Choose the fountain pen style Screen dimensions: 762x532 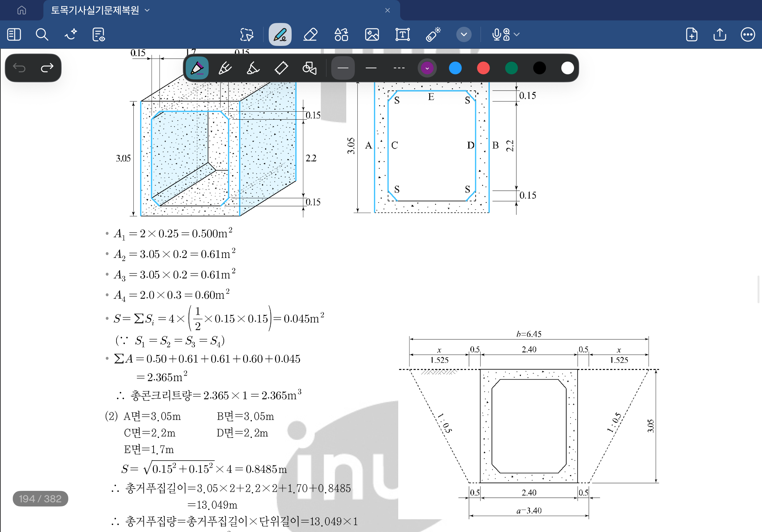pos(197,68)
